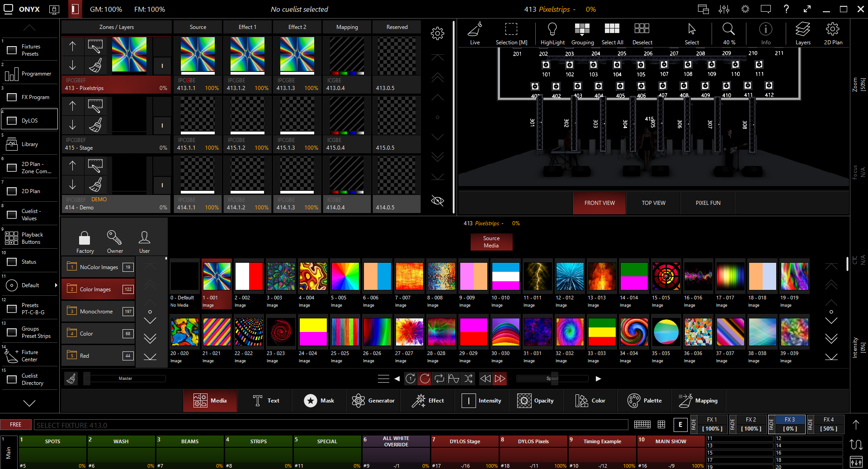The width and height of the screenshot is (868, 469).
Task: Click the HighLight lightbulb icon
Action: tap(552, 30)
